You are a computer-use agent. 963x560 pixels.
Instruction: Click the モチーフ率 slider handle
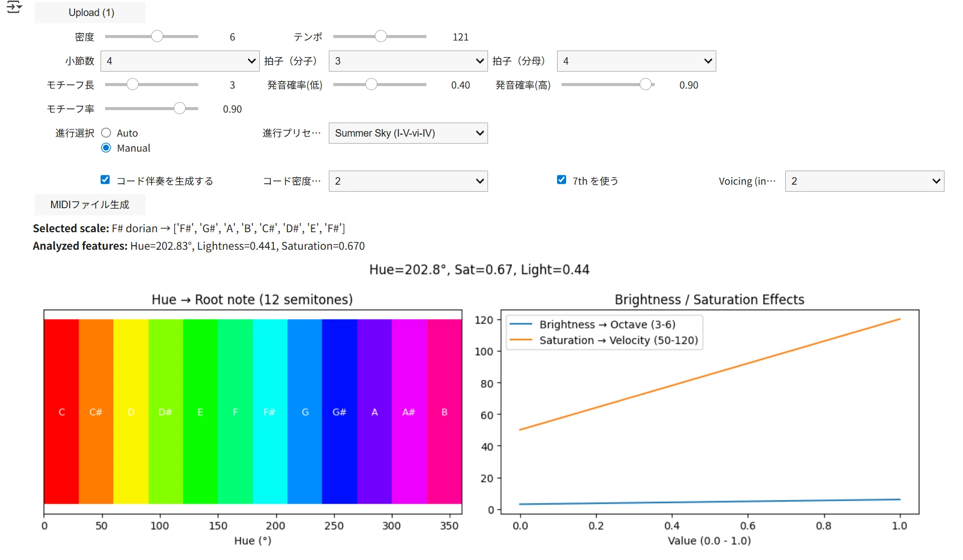[x=180, y=109]
